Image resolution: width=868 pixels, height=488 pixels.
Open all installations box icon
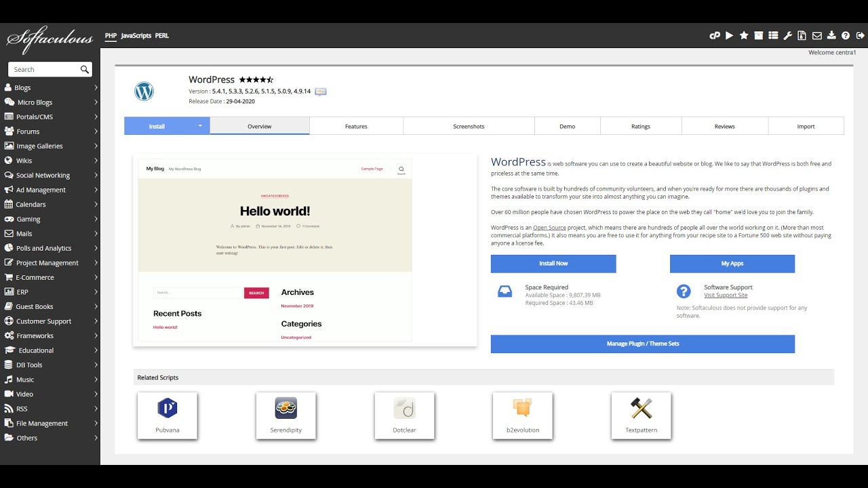point(759,36)
